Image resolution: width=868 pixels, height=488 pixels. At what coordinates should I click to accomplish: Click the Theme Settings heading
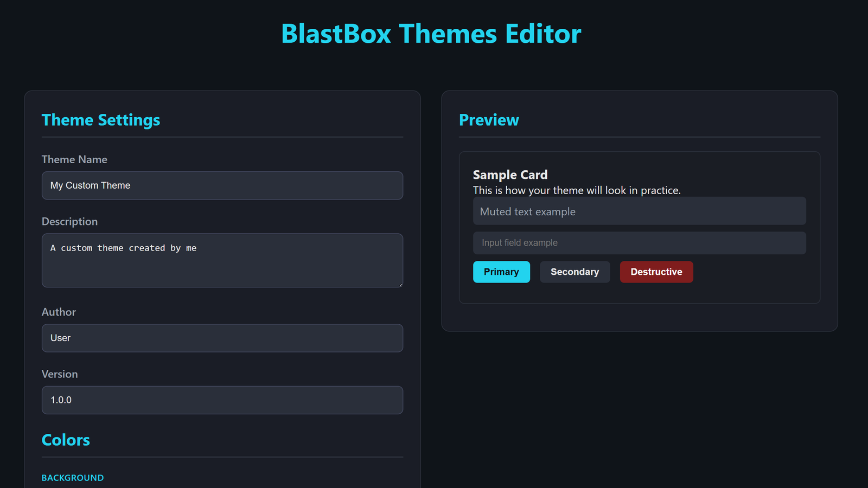click(x=100, y=120)
